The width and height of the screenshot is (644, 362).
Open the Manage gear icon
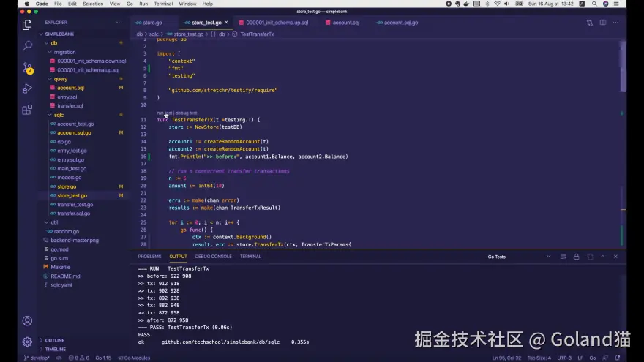[27, 341]
